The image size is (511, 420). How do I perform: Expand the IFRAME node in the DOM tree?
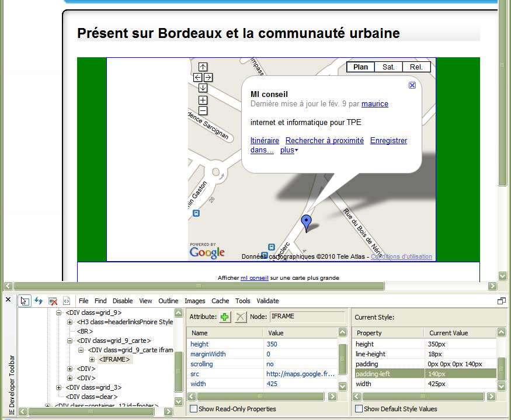click(92, 359)
